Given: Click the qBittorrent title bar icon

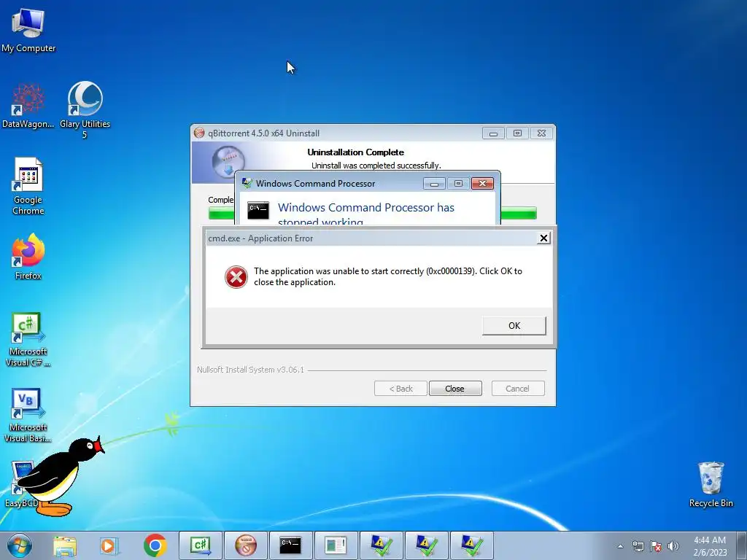Looking at the screenshot, I should (x=199, y=133).
